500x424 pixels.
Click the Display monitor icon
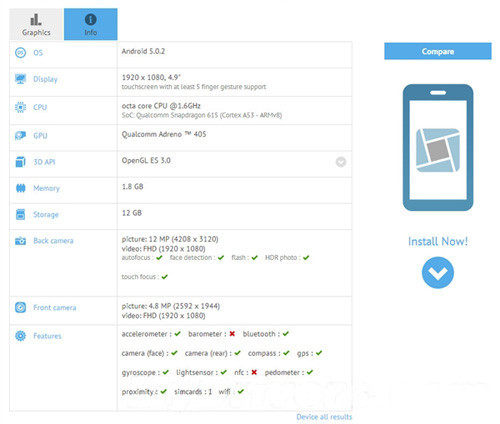(x=20, y=79)
